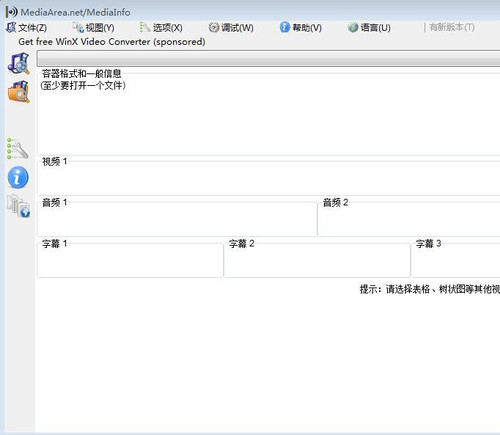The height and width of the screenshot is (435, 500).
Task: Click the 选项 menu icon
Action: coord(145,27)
